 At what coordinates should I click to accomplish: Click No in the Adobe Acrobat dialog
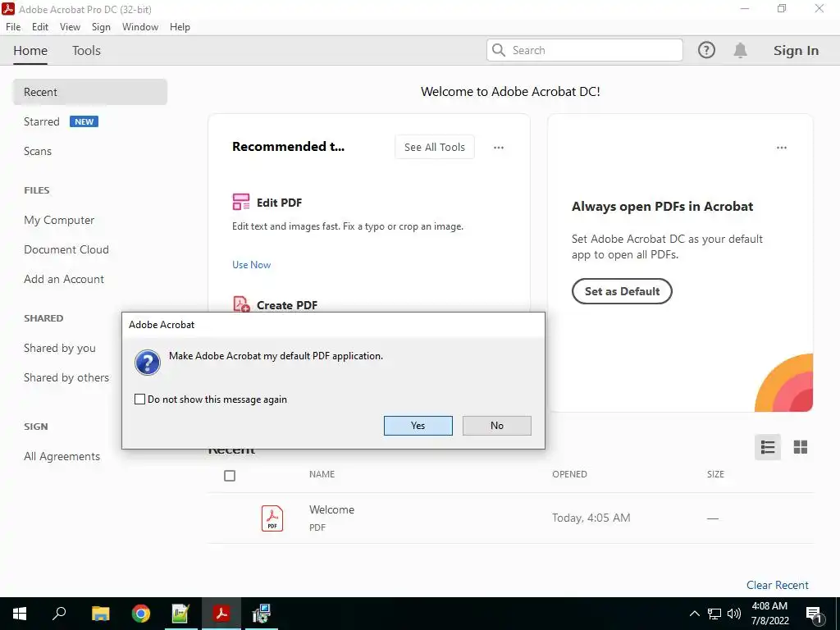496,426
